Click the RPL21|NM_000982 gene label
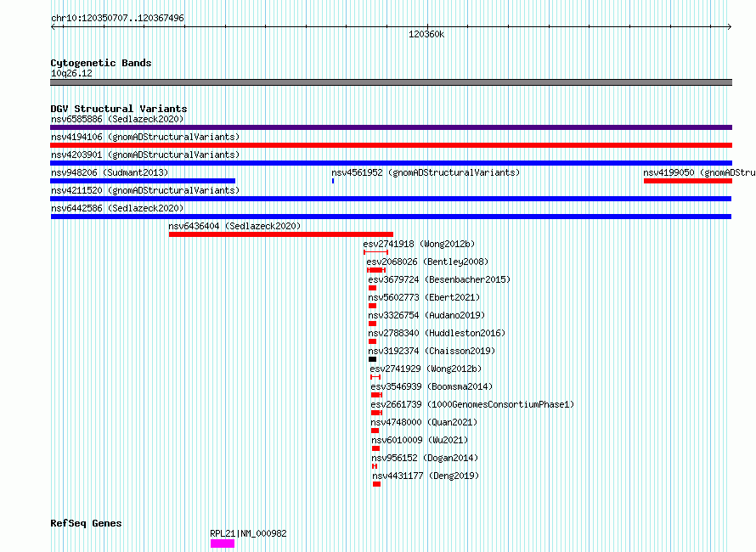 [x=248, y=533]
